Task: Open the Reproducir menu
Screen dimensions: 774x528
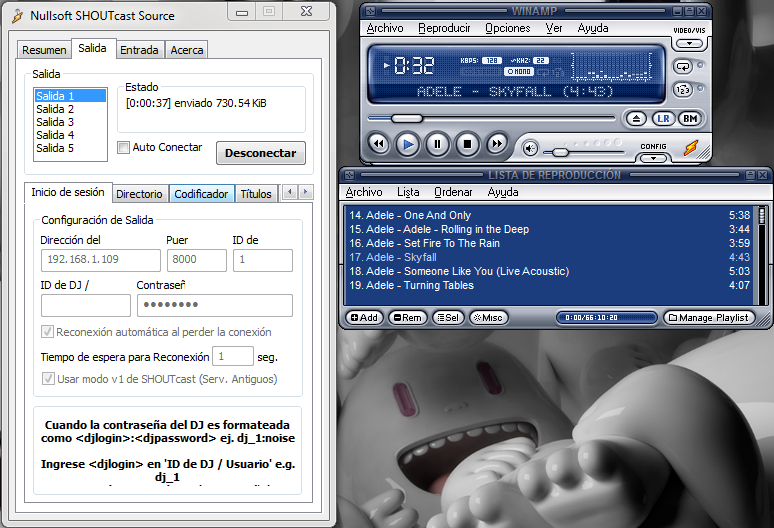Action: pyautogui.click(x=444, y=29)
